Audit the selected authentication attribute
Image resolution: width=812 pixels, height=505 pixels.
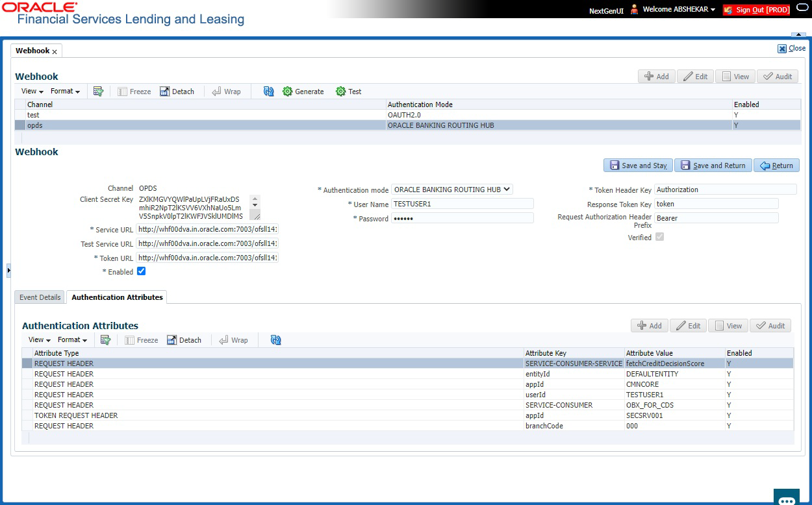[x=770, y=326]
